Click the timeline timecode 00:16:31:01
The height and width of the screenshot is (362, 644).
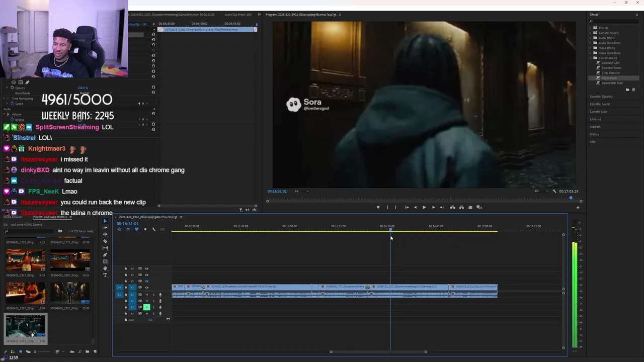point(127,224)
